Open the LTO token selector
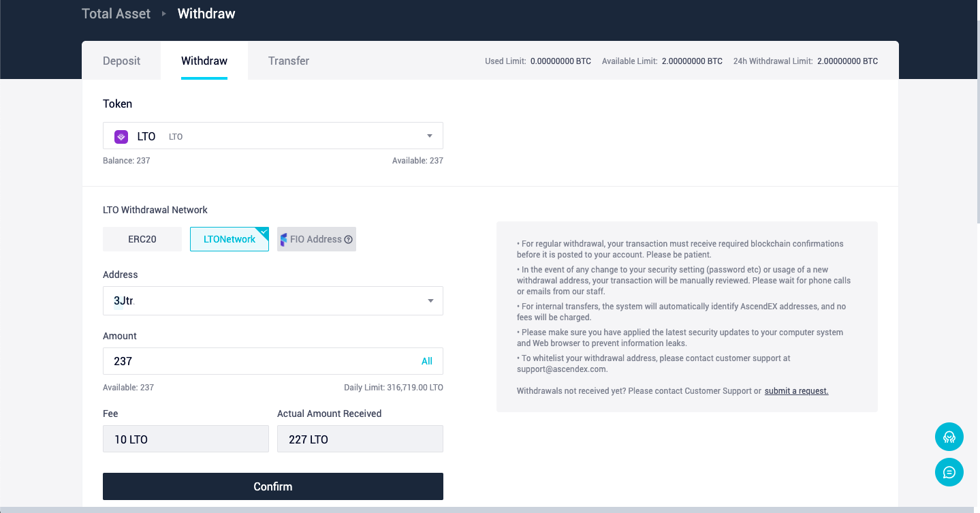The width and height of the screenshot is (980, 513). (x=273, y=136)
